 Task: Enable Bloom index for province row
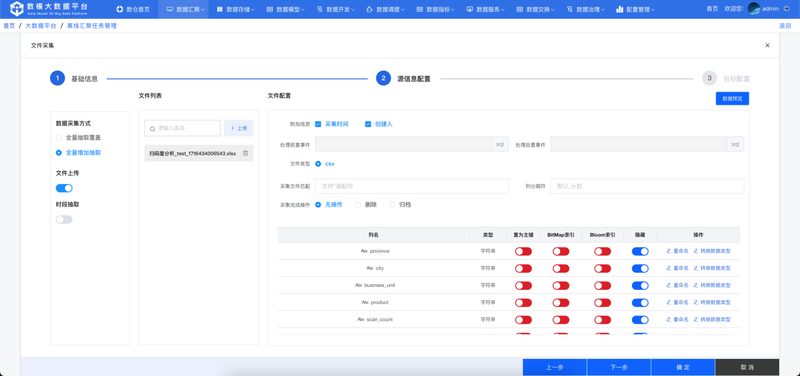[603, 251]
